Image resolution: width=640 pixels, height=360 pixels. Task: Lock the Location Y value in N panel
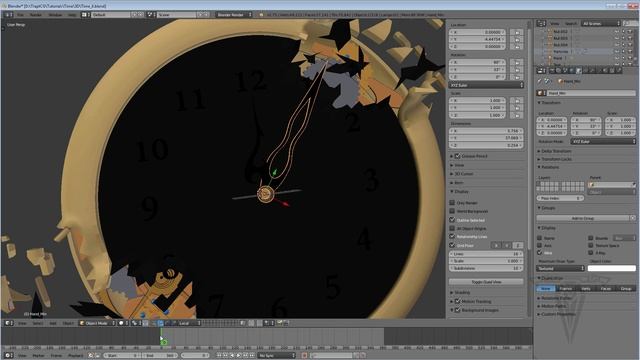click(x=517, y=40)
